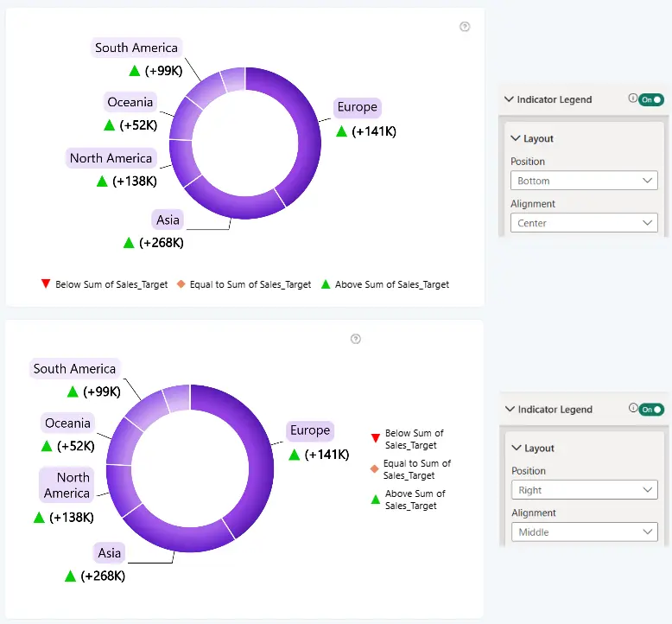Open the Position dropdown set to Bottom
The image size is (672, 624).
tap(584, 181)
